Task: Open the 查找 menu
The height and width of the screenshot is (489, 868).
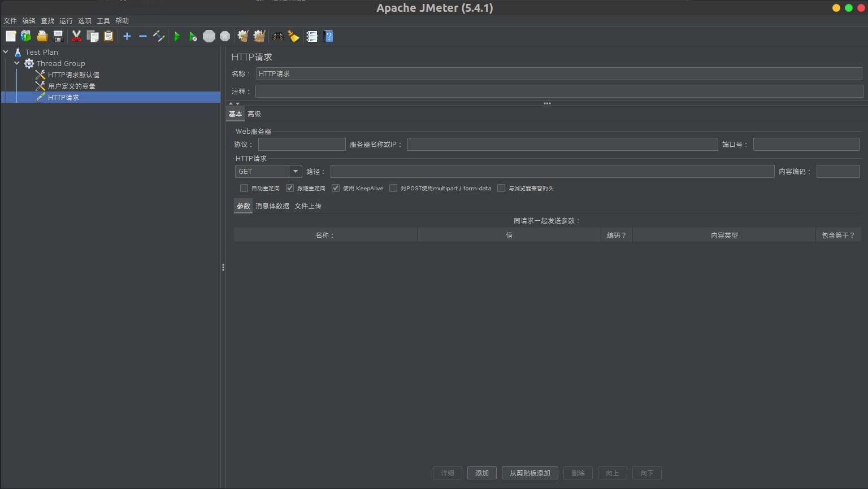Action: (x=47, y=20)
